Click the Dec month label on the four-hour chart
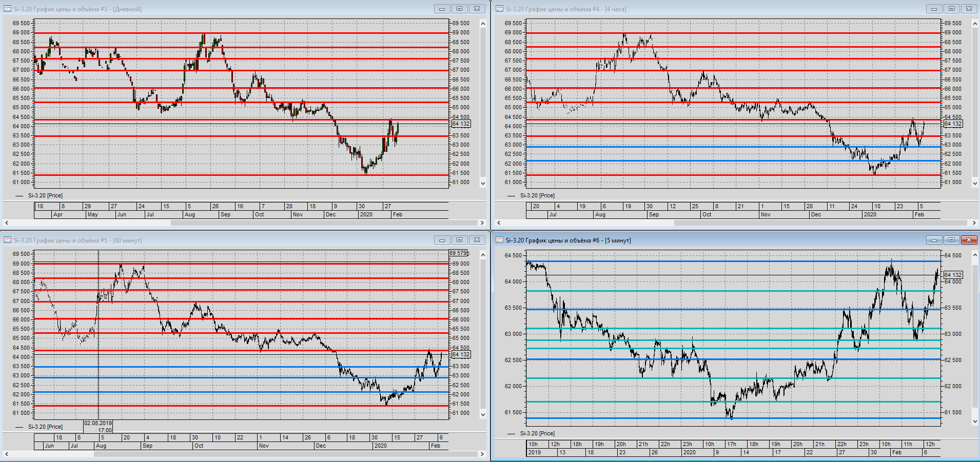The width and height of the screenshot is (980, 462). pyautogui.click(x=816, y=214)
